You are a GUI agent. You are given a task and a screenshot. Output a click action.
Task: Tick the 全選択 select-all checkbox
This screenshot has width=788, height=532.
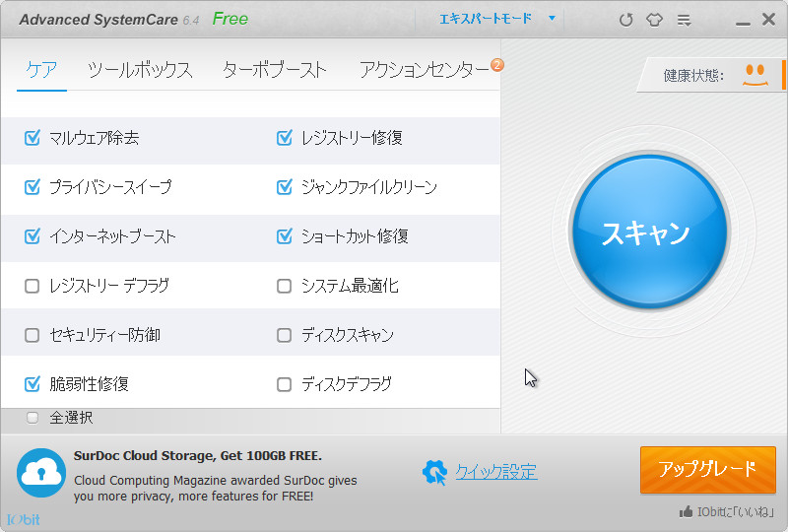[x=33, y=418]
